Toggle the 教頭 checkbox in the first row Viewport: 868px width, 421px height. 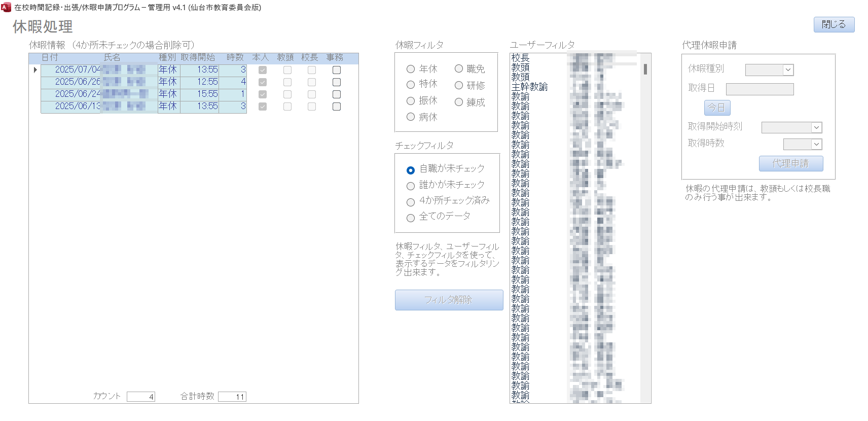tap(287, 70)
